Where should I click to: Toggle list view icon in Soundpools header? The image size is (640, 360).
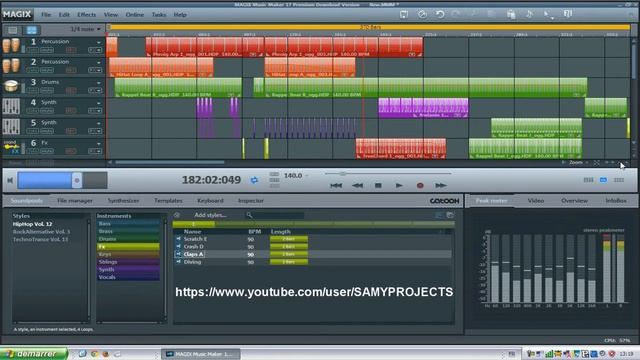point(438,215)
